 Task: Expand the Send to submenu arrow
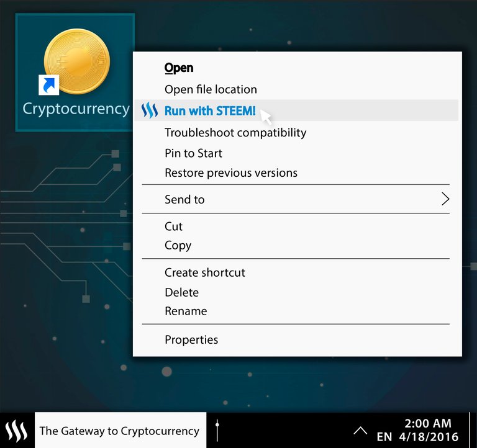coord(445,199)
